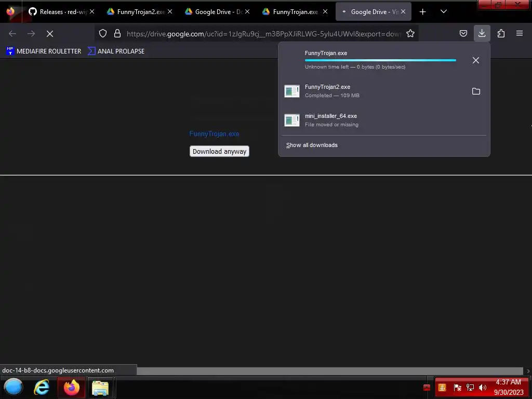
Task: Close the FunnyTrojan.exe tab
Action: pos(325,11)
